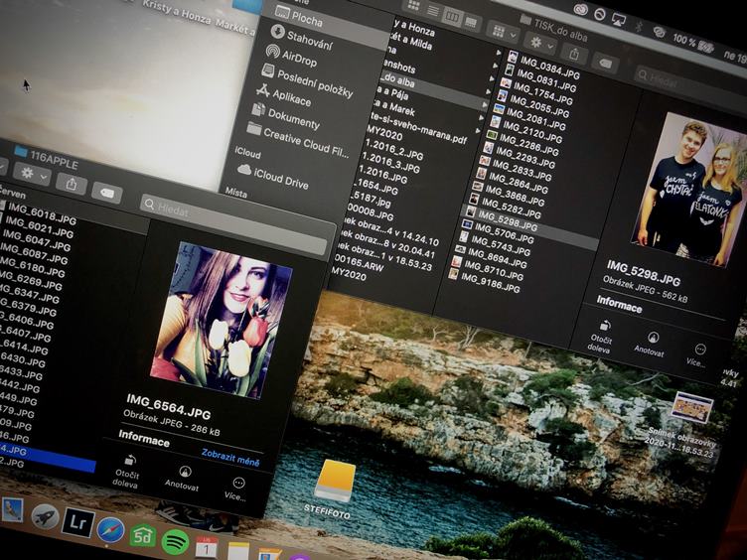Click Creative Cloud icon in menu bar
Image resolution: width=747 pixels, height=560 pixels.
click(x=580, y=10)
